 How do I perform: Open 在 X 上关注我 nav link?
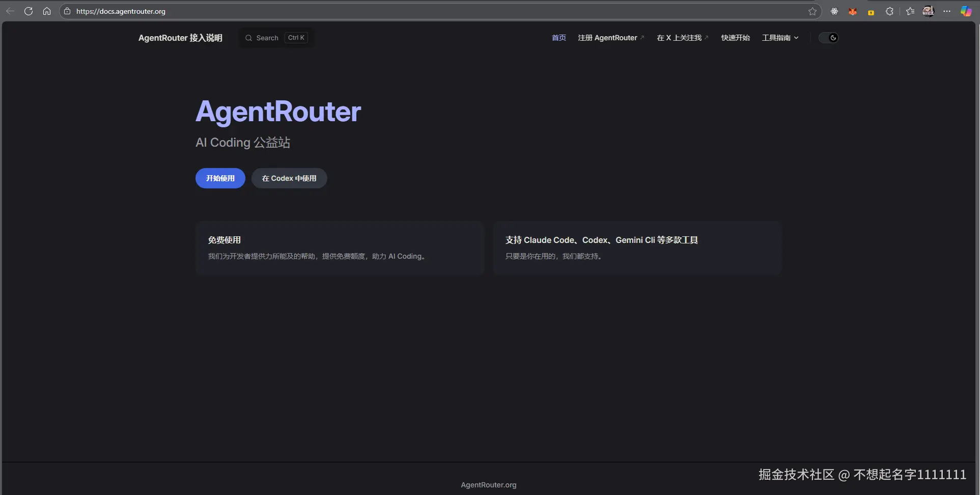pos(683,38)
